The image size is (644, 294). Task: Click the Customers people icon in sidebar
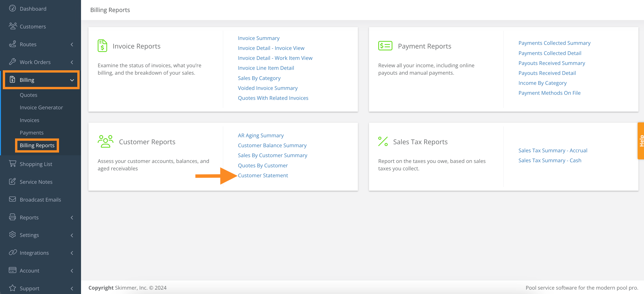(x=13, y=26)
